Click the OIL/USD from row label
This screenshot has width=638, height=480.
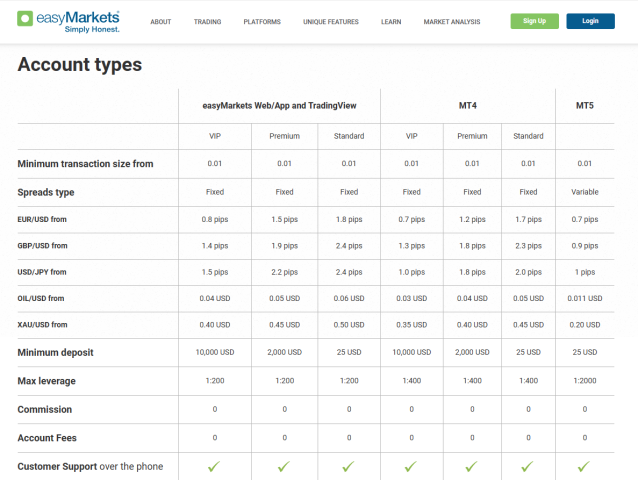pos(41,299)
